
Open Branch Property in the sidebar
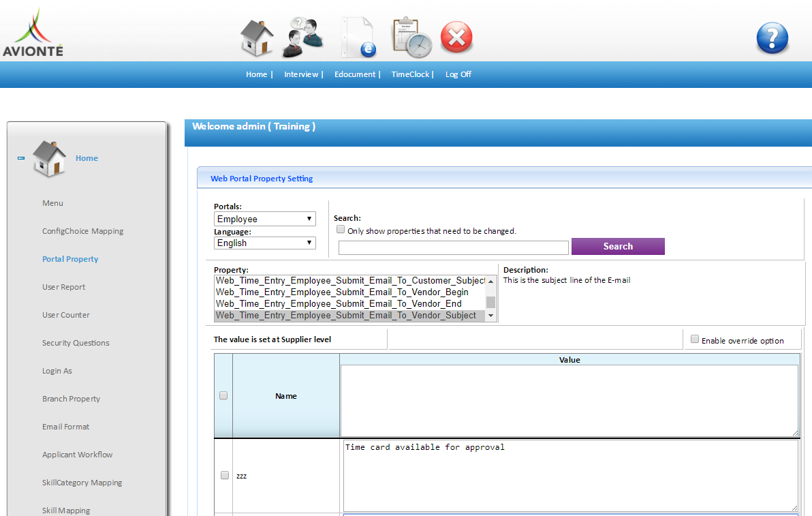coord(71,399)
